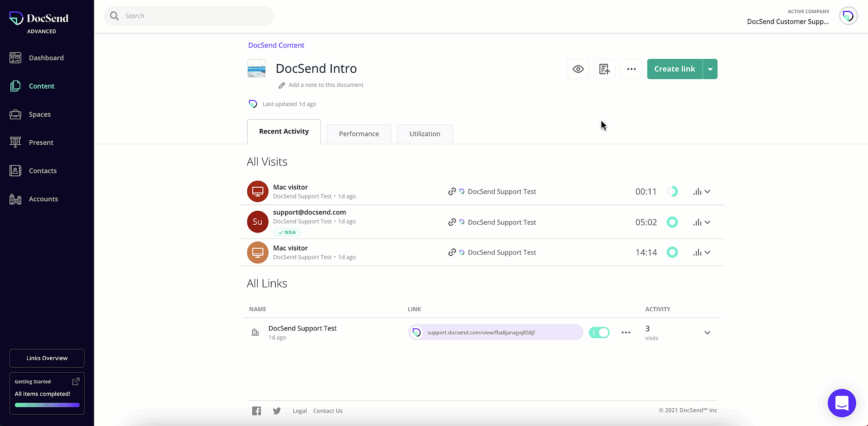Click the Links Overview button

[x=47, y=358]
